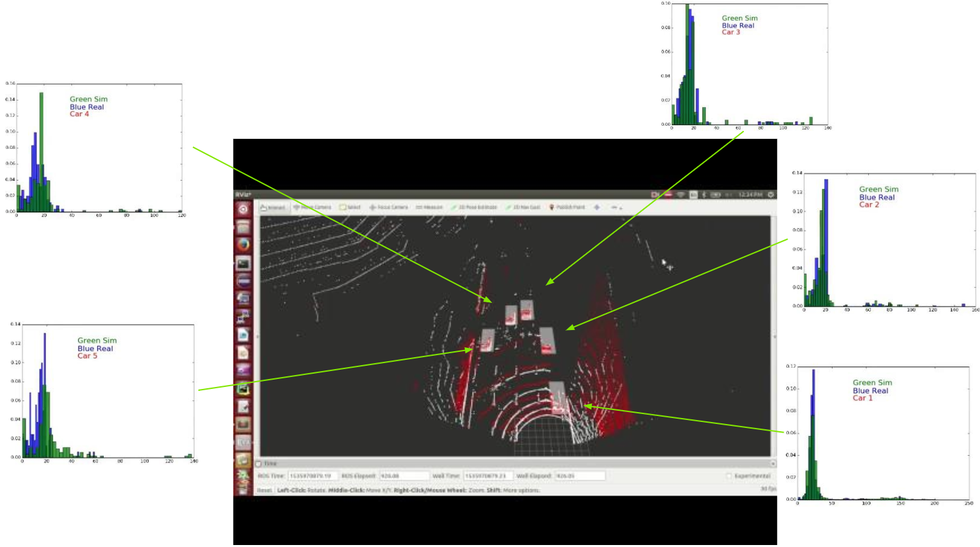Click the Wi-Fi indicator in the top panel

[680, 195]
